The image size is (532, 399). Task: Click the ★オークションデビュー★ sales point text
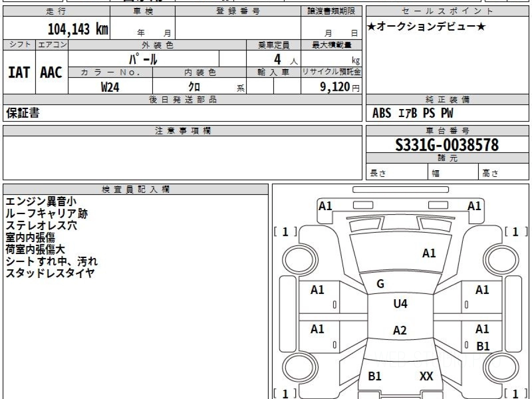pyautogui.click(x=426, y=27)
